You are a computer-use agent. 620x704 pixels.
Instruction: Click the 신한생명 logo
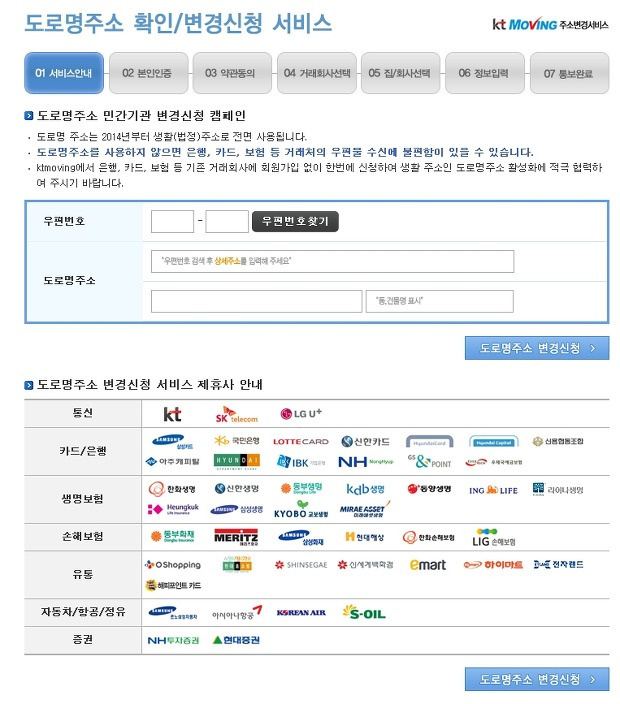(237, 488)
